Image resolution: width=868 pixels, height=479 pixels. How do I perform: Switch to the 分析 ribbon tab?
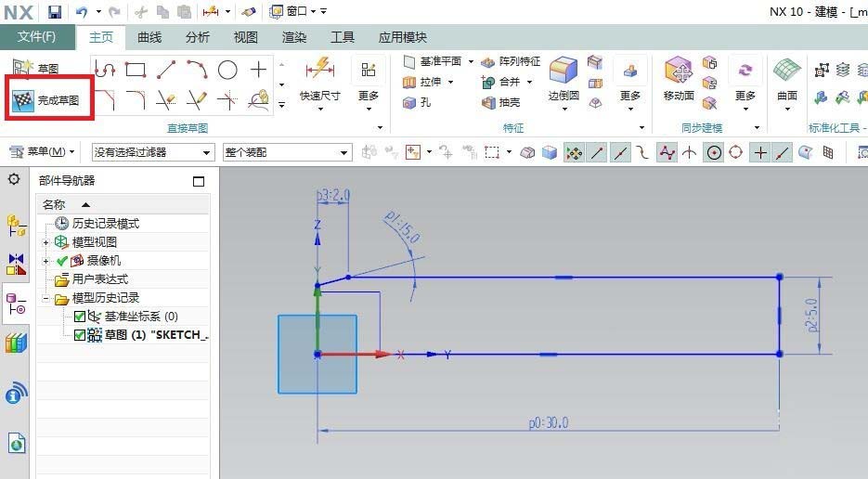pos(198,37)
